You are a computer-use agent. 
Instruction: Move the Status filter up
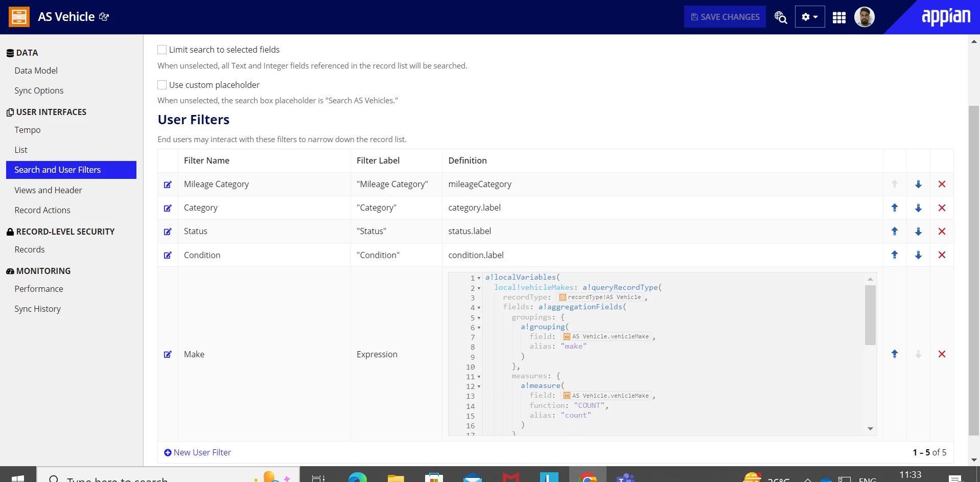click(x=895, y=231)
